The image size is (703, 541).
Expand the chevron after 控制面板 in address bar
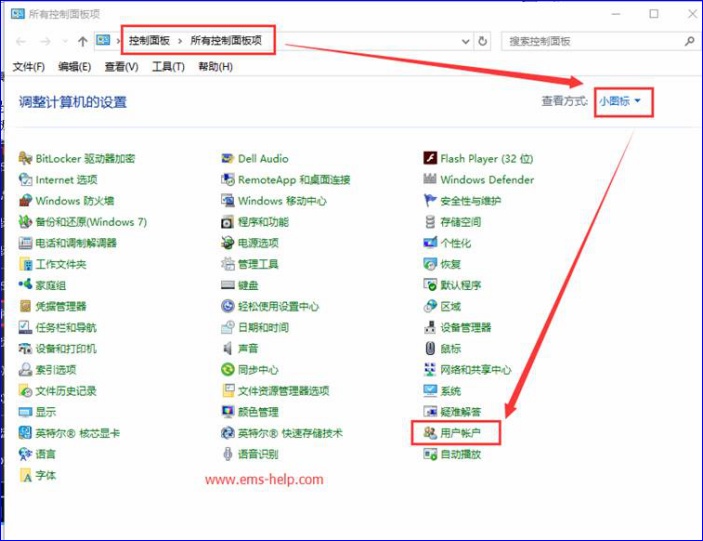(180, 41)
